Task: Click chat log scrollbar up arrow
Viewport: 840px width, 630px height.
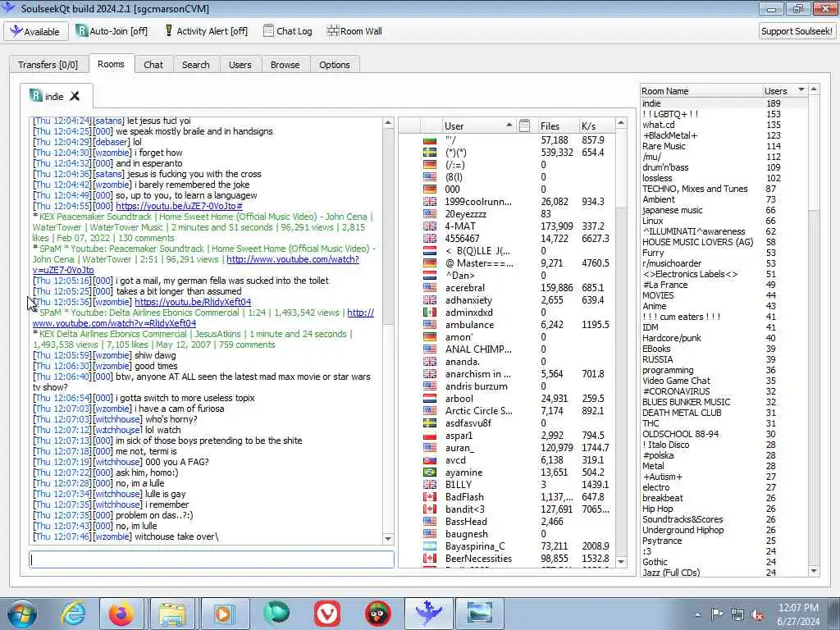Action: (388, 123)
